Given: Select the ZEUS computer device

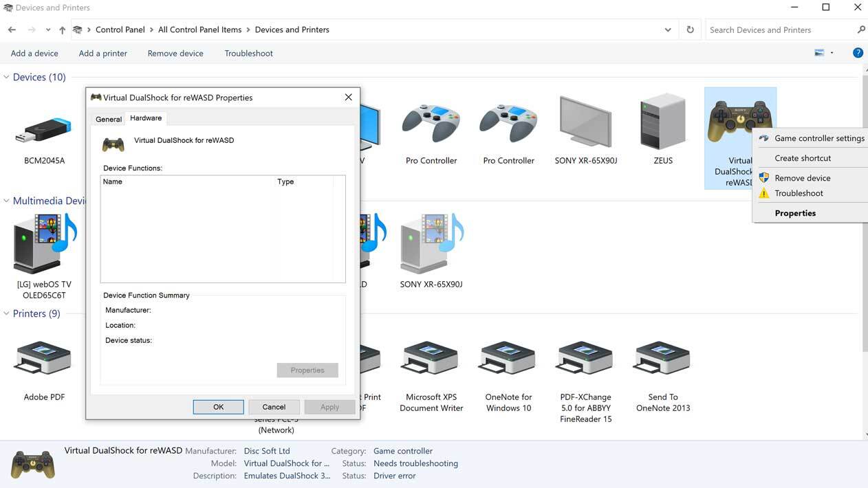Looking at the screenshot, I should [663, 131].
